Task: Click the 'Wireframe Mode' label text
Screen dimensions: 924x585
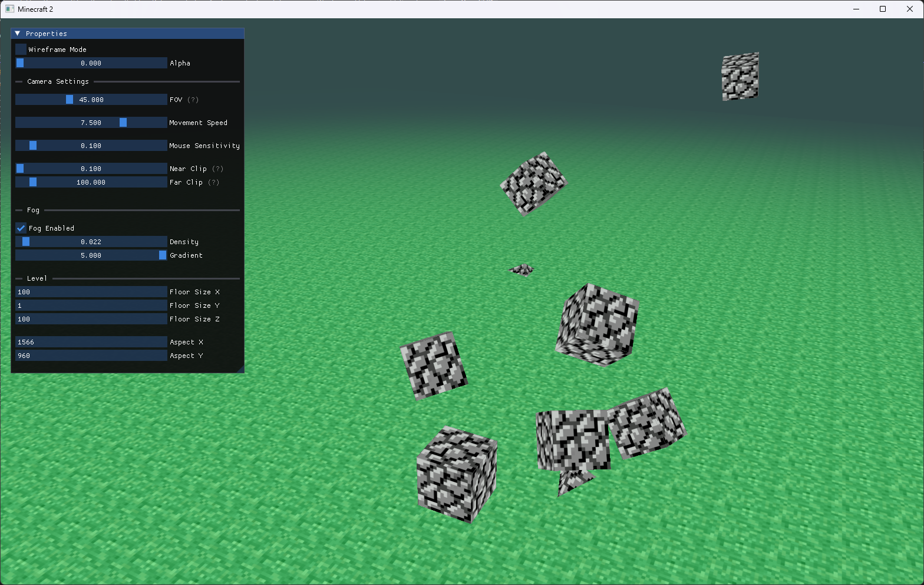Action: pos(58,50)
